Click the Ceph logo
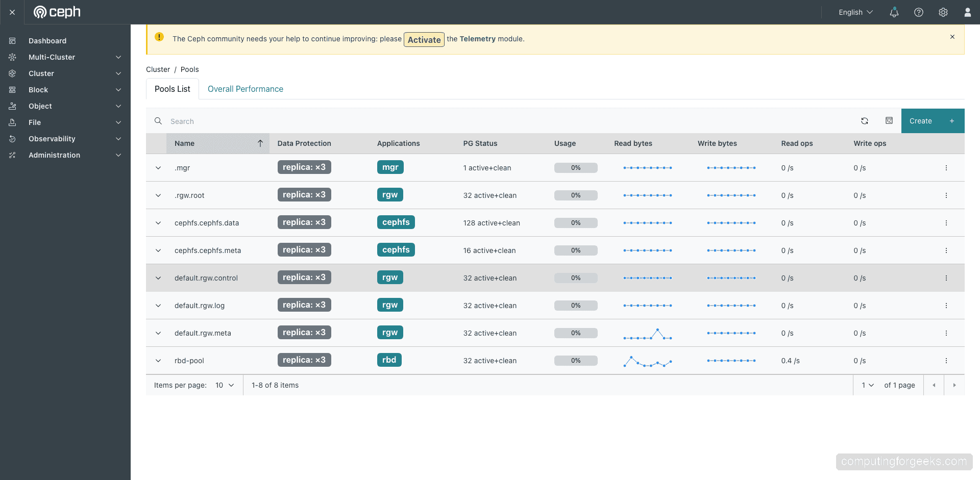This screenshot has height=480, width=980. pyautogui.click(x=57, y=12)
